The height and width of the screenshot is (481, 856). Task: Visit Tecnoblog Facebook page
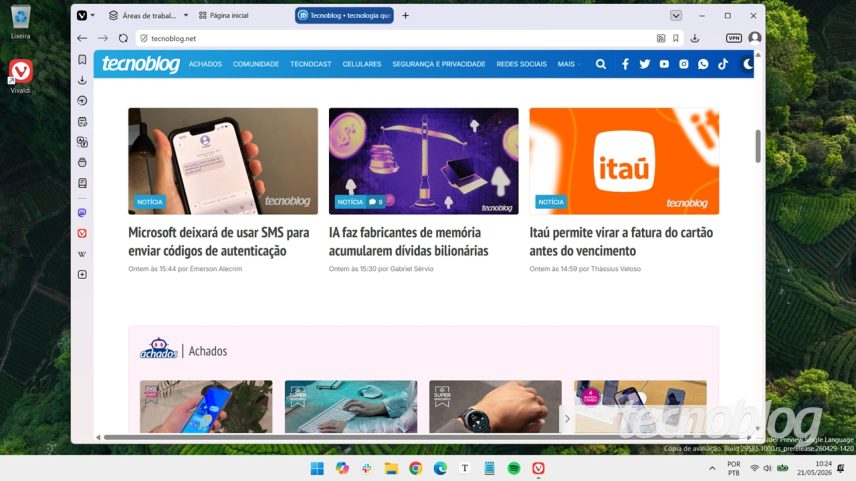pos(625,64)
